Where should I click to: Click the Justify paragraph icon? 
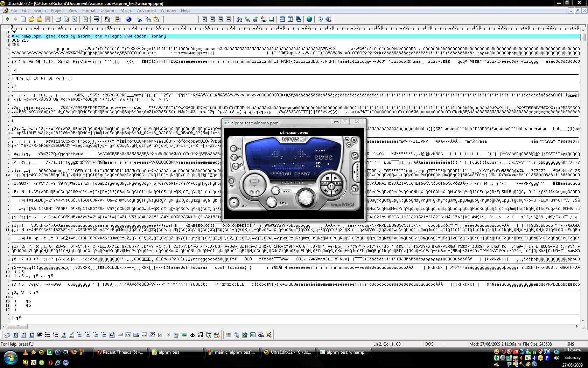coord(229,19)
